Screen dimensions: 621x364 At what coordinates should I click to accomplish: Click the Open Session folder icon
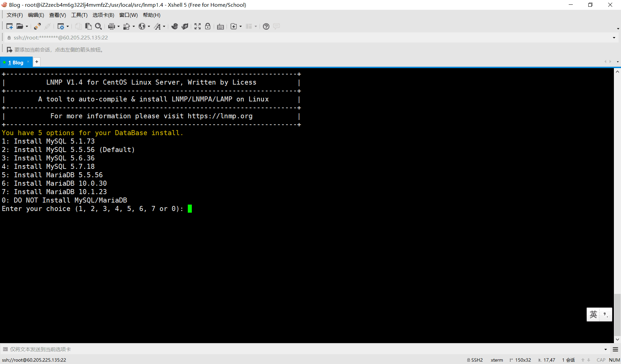coord(20,26)
